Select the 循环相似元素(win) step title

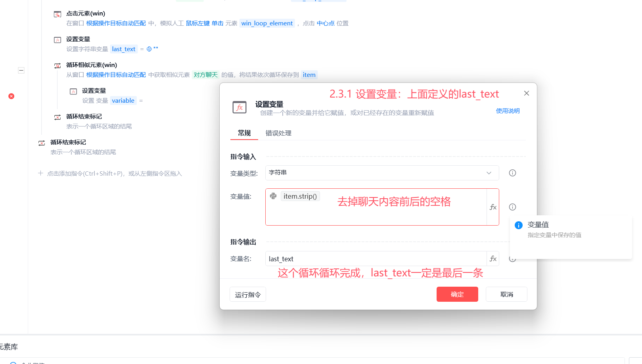[x=92, y=65]
